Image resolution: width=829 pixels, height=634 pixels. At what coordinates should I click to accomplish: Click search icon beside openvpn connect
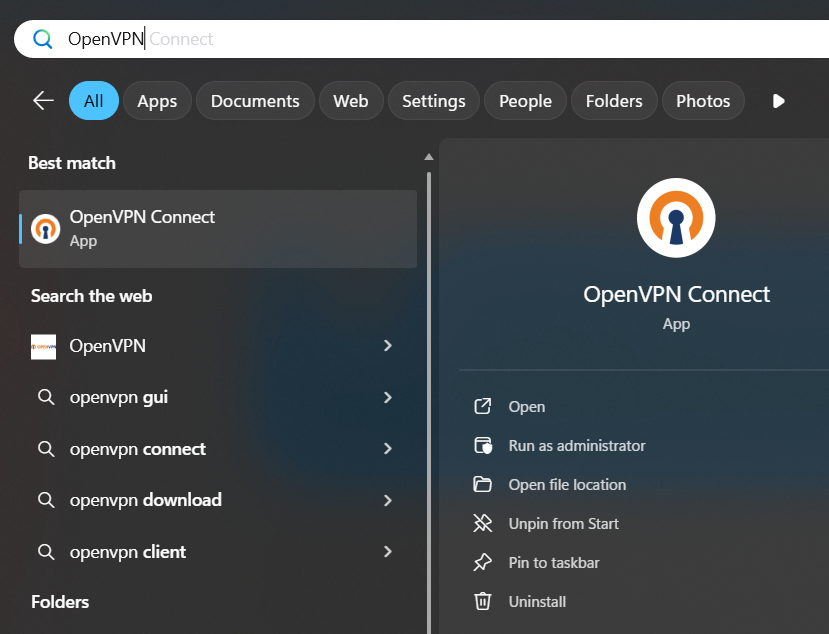point(46,449)
